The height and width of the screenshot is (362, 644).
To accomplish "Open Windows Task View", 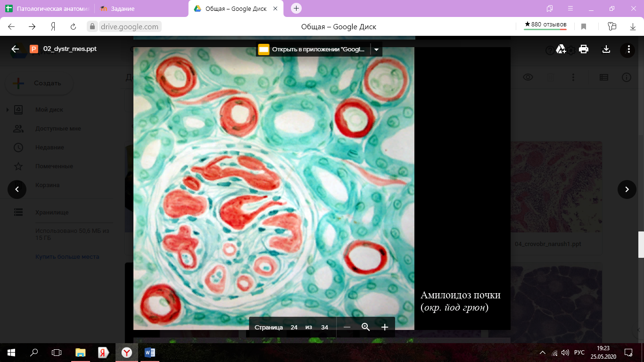I will point(57,352).
